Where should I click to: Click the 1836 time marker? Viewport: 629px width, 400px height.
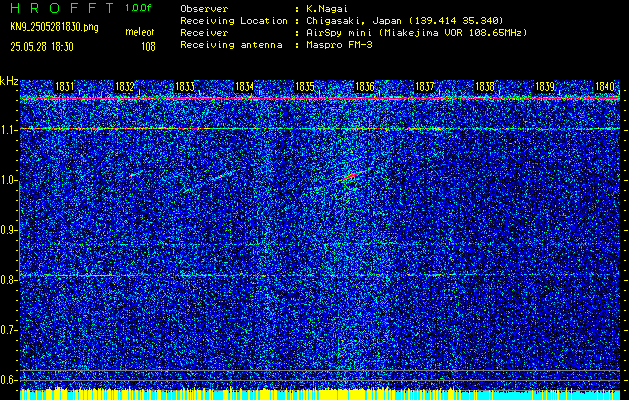pyautogui.click(x=365, y=86)
